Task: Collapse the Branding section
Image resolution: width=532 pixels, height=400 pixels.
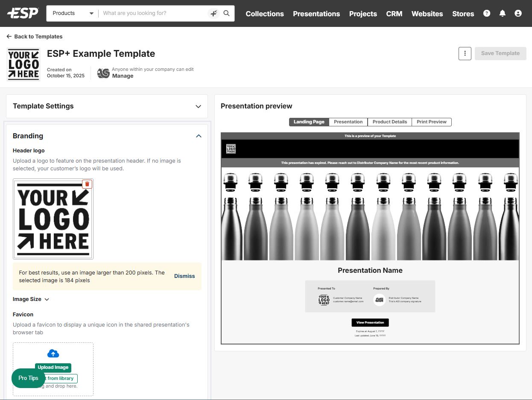Action: tap(198, 136)
